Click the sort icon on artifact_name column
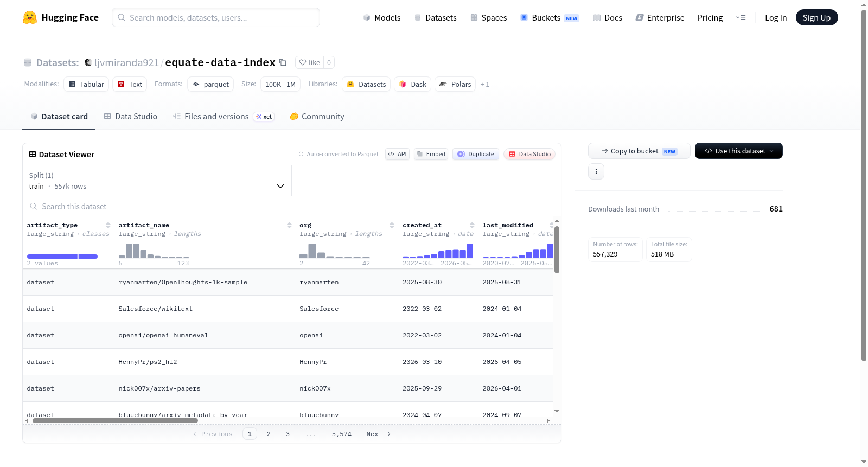Viewport: 868px width, 467px height. (289, 225)
